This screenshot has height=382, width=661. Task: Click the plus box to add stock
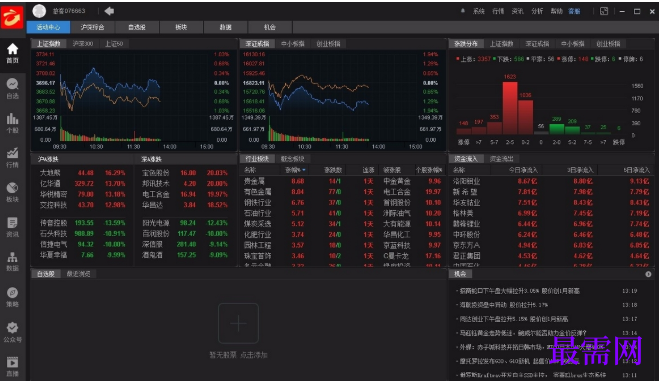[238, 323]
